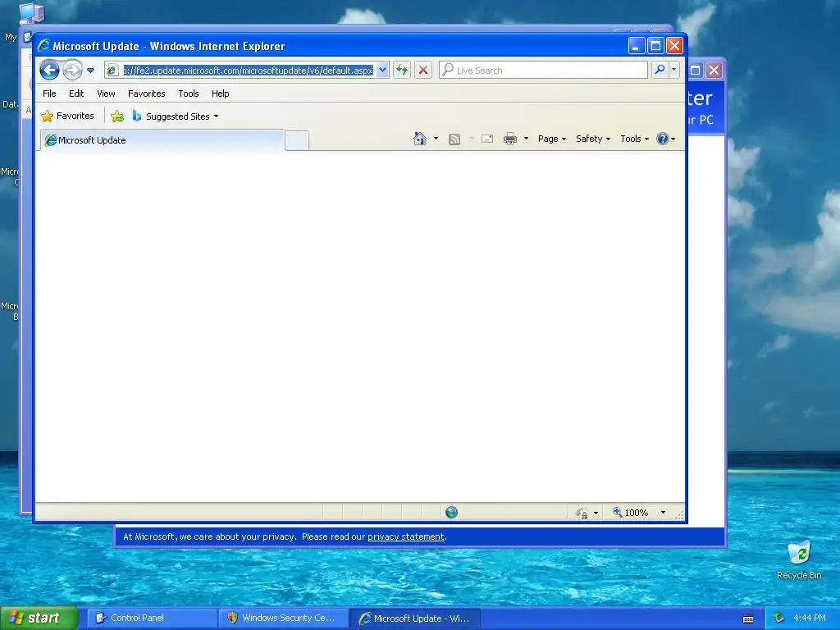840x630 pixels.
Task: Open the Tools menu in menu bar
Action: [x=189, y=94]
